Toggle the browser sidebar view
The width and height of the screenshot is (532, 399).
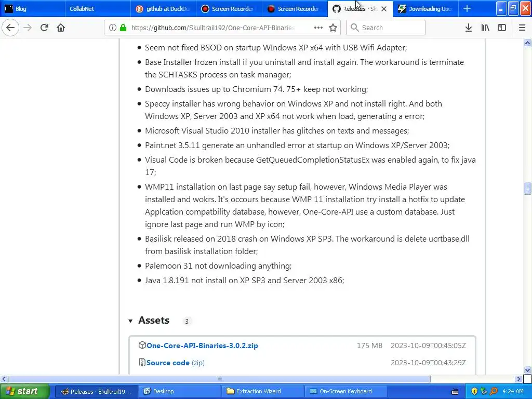(x=502, y=28)
